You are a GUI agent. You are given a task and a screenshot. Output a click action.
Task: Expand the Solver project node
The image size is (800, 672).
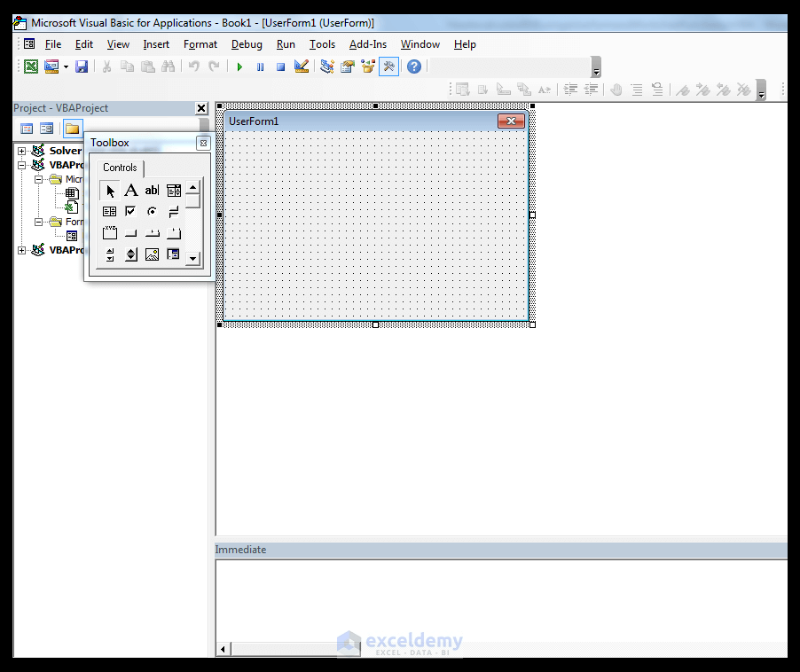(22, 151)
